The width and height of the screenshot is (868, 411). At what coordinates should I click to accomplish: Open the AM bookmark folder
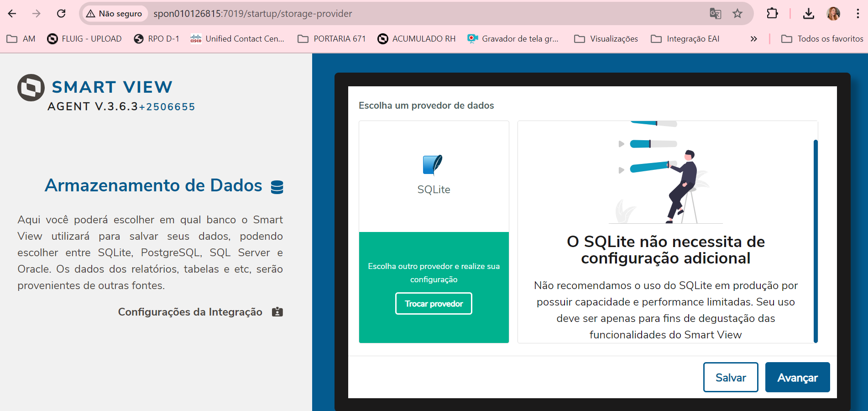(21, 39)
